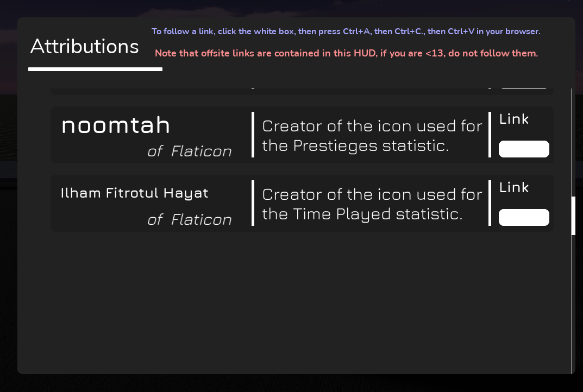The image size is (583, 392).
Task: Select the Ilham Fitrotul Hayat attribution card
Action: 303,203
